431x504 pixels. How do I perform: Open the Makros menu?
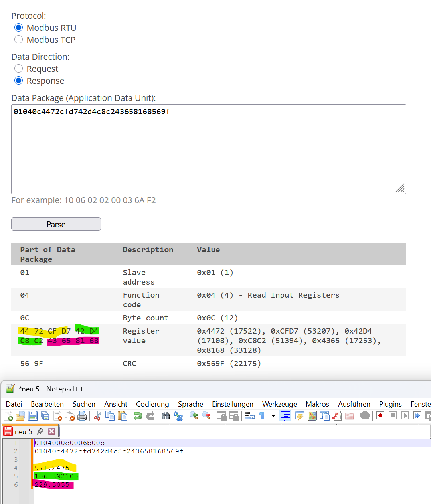point(317,404)
